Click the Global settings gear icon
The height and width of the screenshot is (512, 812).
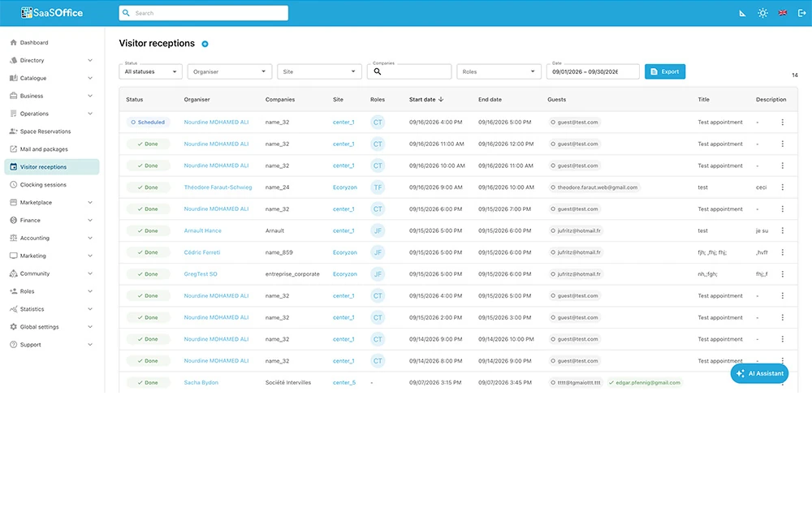[14, 327]
